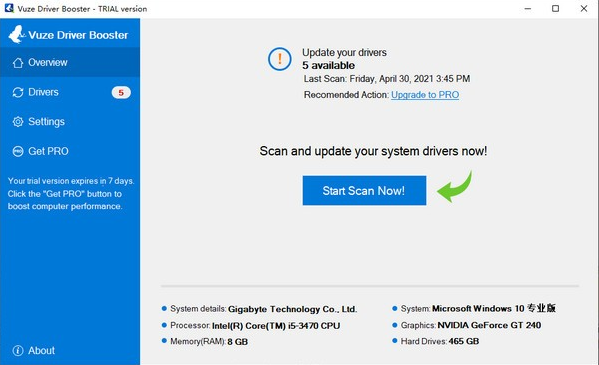
Task: Follow the Upgrade to PRO link
Action: tap(425, 95)
